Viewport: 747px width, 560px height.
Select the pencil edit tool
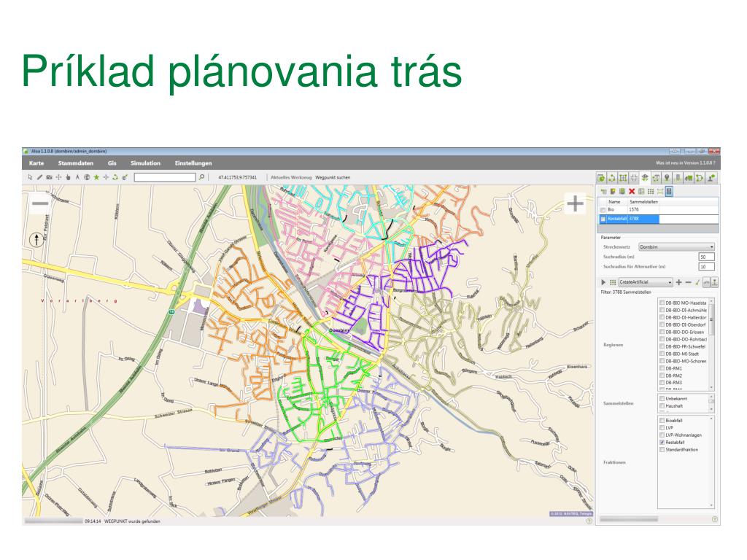(40, 177)
